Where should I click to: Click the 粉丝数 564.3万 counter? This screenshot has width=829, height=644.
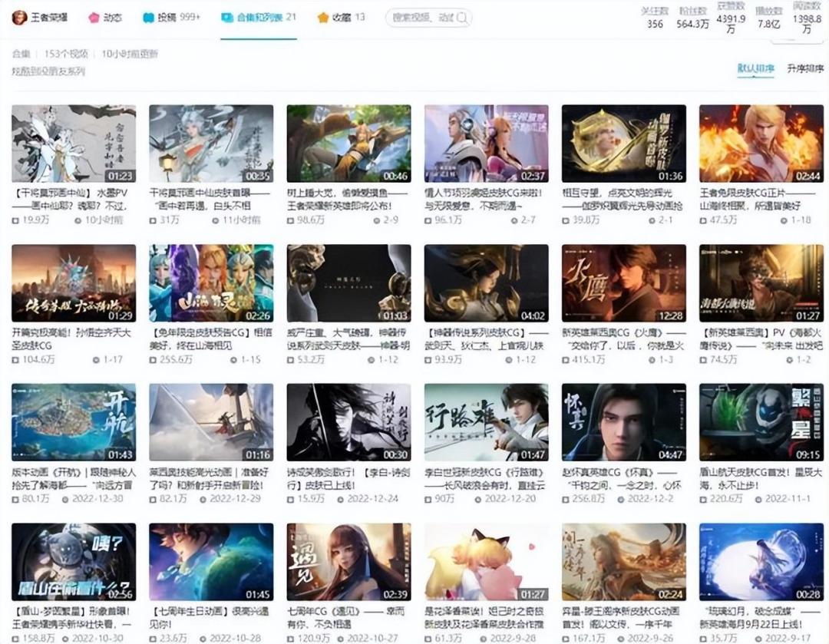click(692, 18)
